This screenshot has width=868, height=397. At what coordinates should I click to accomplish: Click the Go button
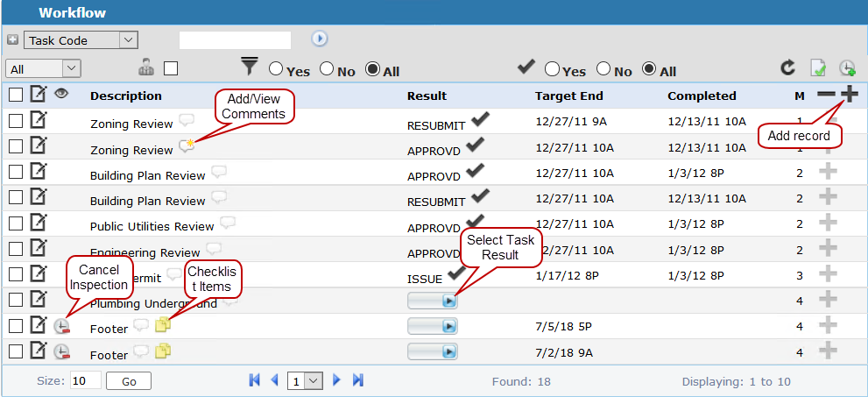129,381
